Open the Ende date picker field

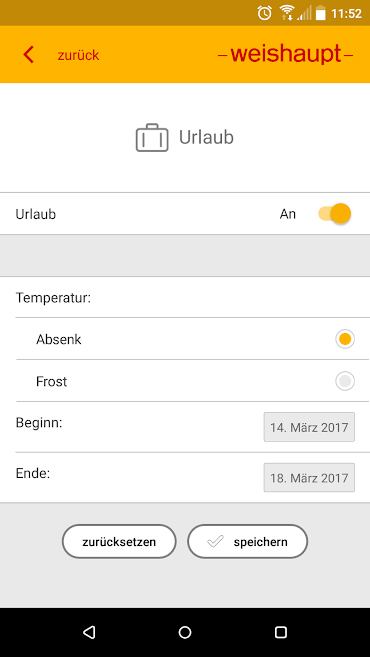[x=309, y=478]
